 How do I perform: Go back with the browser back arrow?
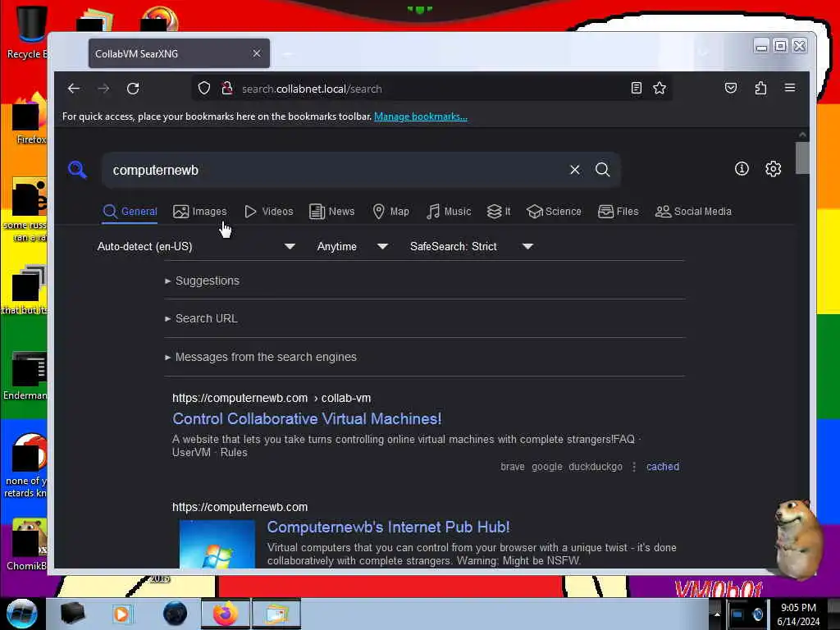[x=74, y=89]
